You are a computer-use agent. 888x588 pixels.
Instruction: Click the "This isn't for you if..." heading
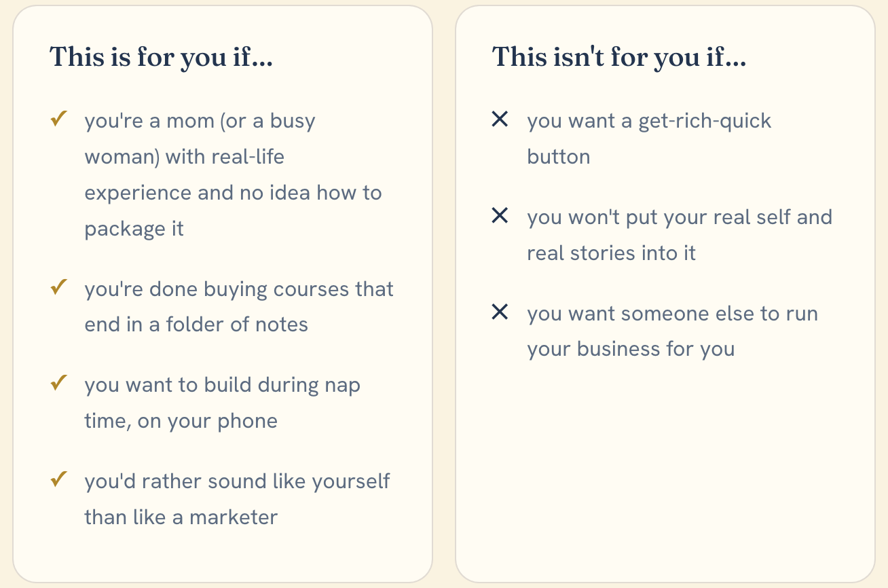coord(619,58)
